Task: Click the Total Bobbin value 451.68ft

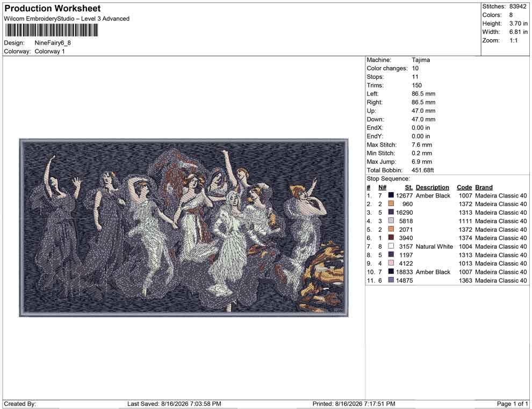Action: click(x=422, y=170)
